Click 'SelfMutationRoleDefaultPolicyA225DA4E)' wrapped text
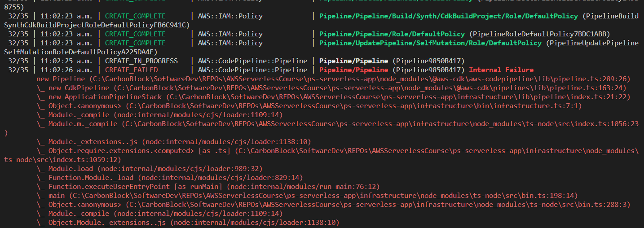Image resolution: width=644 pixels, height=228 pixels. (x=80, y=52)
